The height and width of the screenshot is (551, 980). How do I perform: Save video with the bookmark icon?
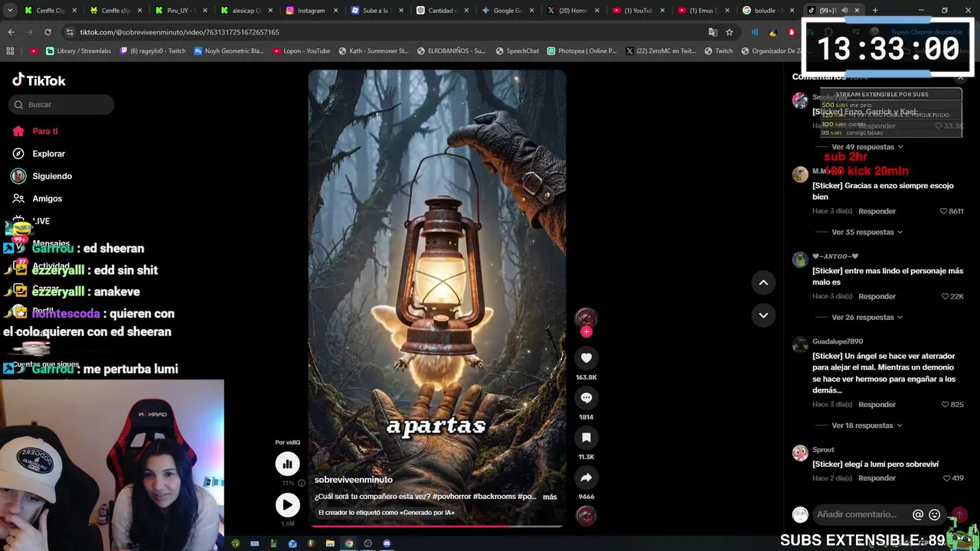click(x=586, y=437)
